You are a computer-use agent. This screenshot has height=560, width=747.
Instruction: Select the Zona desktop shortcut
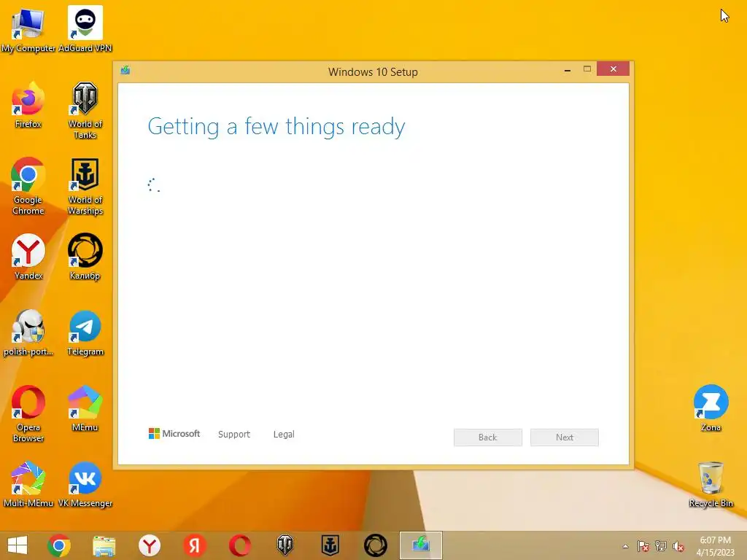click(x=711, y=408)
